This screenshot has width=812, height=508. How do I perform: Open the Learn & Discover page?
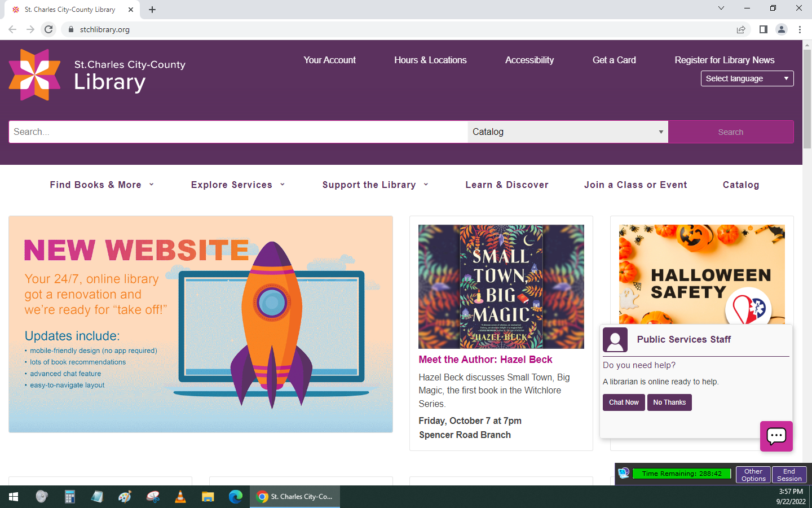point(507,185)
